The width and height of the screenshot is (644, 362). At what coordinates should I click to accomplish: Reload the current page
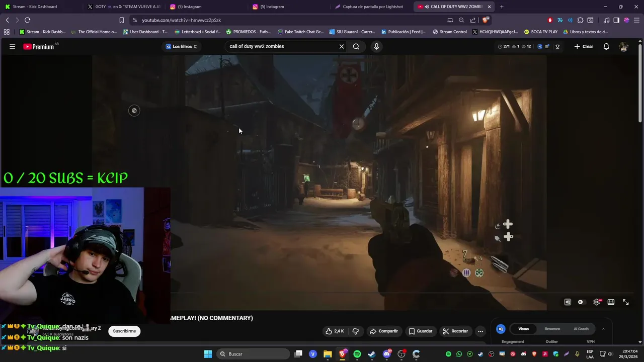pyautogui.click(x=27, y=20)
